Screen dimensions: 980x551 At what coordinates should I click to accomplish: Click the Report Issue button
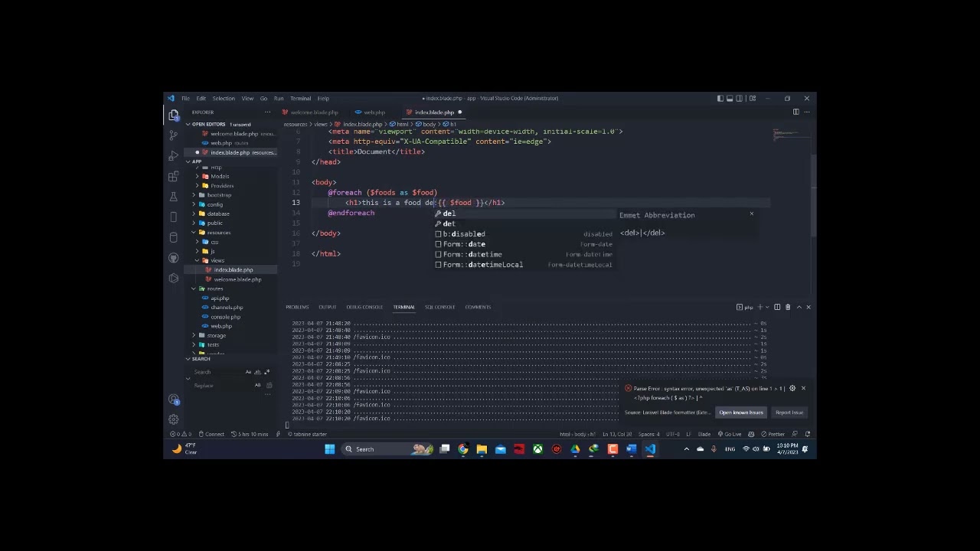(789, 412)
